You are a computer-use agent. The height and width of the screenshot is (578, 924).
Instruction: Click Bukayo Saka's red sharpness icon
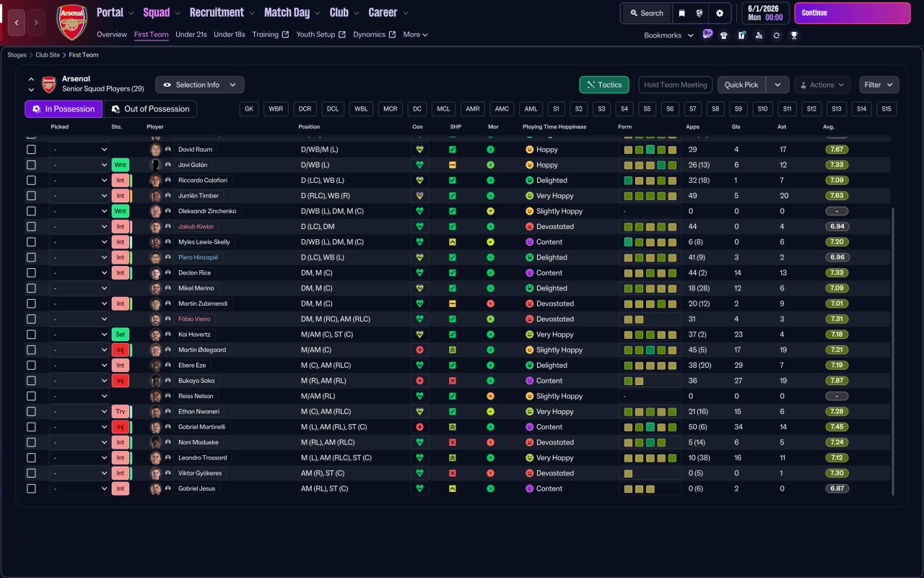(x=453, y=381)
